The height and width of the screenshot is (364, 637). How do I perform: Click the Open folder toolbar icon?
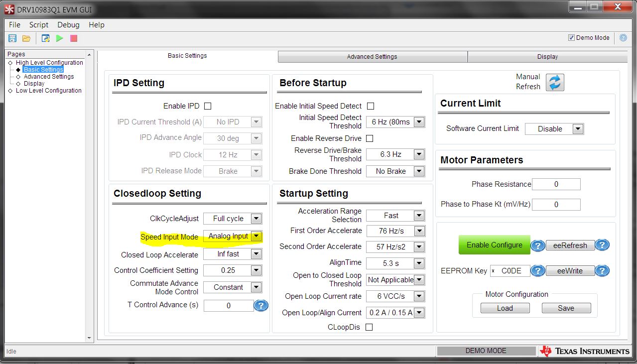[x=26, y=38]
